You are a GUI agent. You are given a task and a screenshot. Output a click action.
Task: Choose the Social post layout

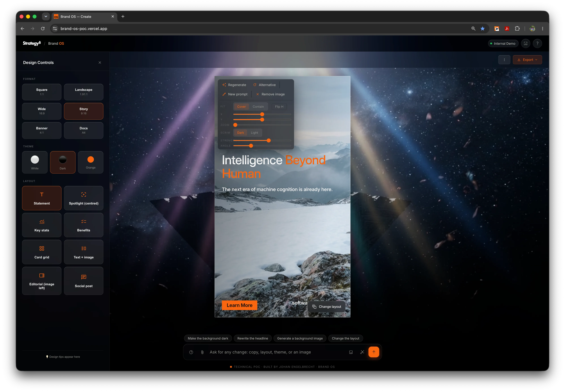coord(84,281)
